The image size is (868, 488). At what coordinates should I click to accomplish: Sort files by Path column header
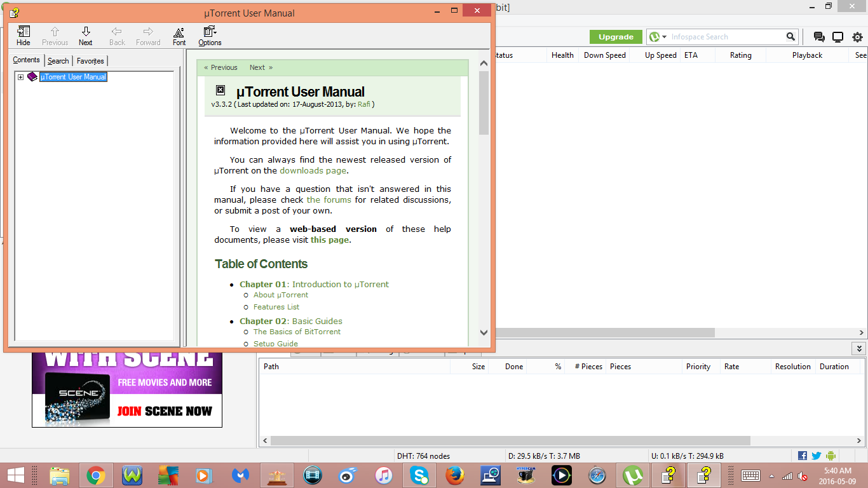(355, 367)
